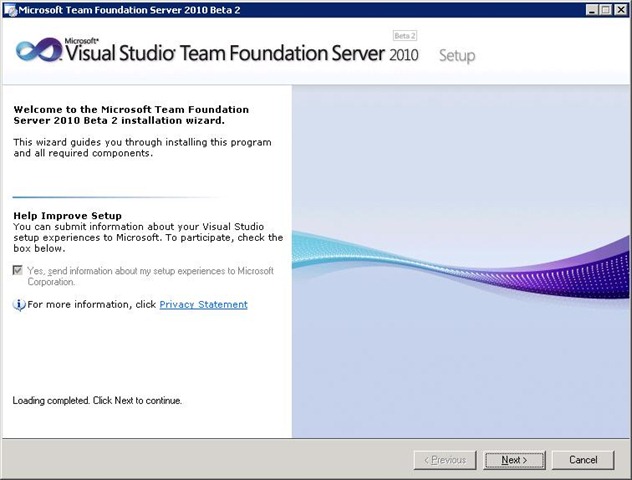Click the window title 'Microsoft Team Foundation Server 2010 Beta 2'
This screenshot has width=632, height=480.
[129, 10]
